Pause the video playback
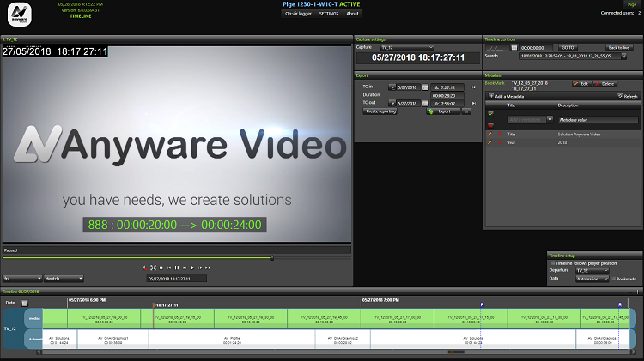This screenshot has width=644, height=361. click(176, 268)
